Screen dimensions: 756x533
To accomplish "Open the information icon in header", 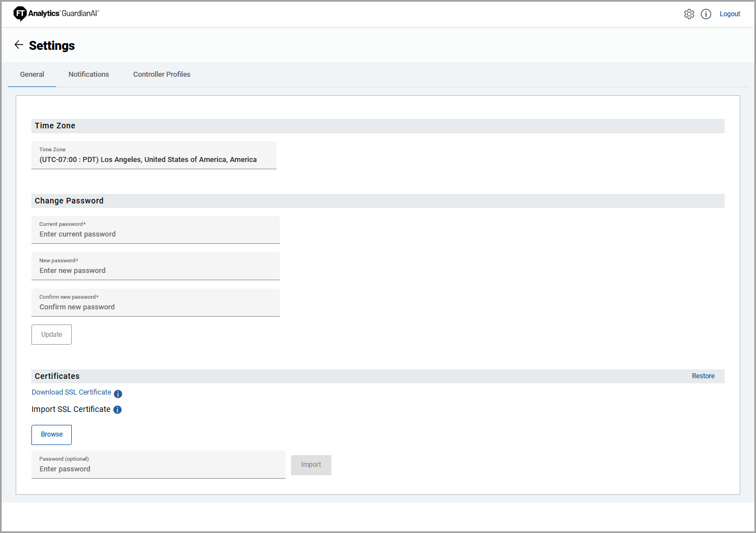I will pyautogui.click(x=706, y=14).
